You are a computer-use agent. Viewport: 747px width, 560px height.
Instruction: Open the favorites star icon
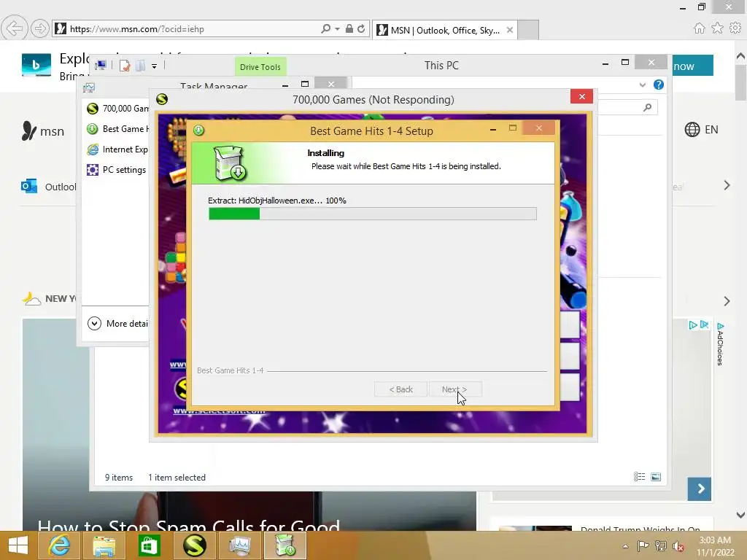[717, 28]
